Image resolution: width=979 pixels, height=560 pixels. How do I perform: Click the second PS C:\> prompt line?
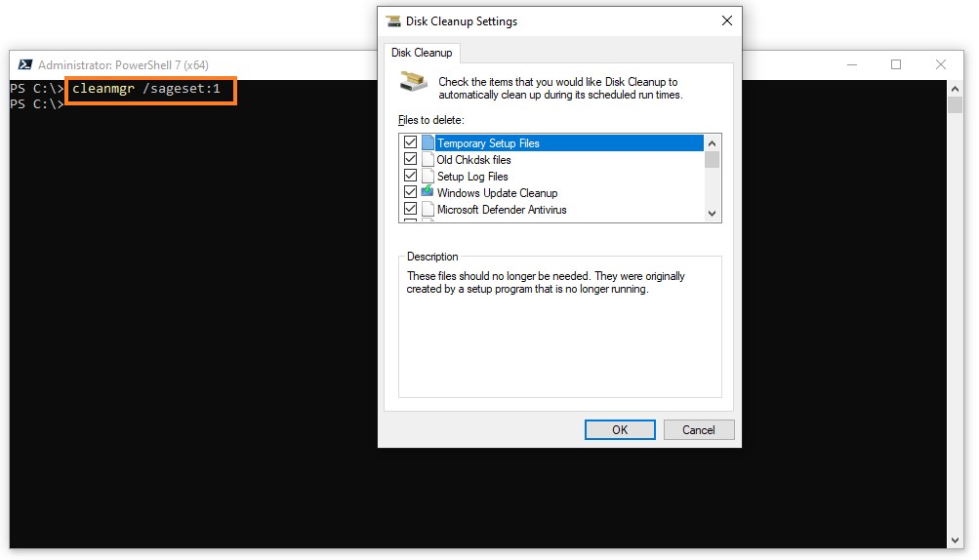pyautogui.click(x=37, y=104)
